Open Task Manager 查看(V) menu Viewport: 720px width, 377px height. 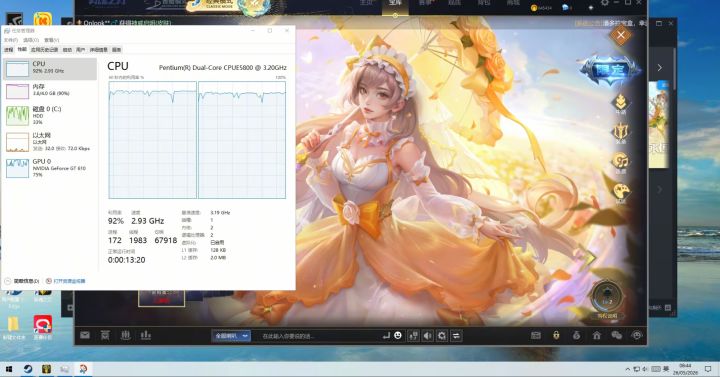pos(51,40)
